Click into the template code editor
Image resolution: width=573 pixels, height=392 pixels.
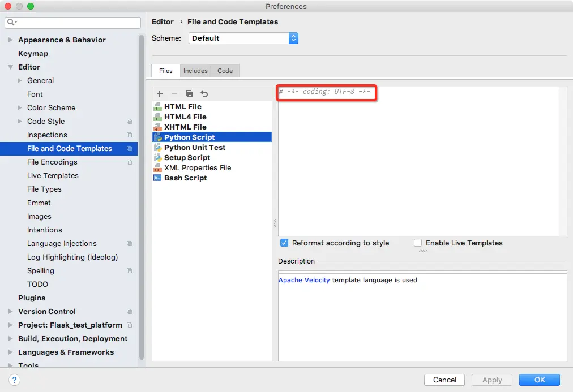(x=422, y=161)
